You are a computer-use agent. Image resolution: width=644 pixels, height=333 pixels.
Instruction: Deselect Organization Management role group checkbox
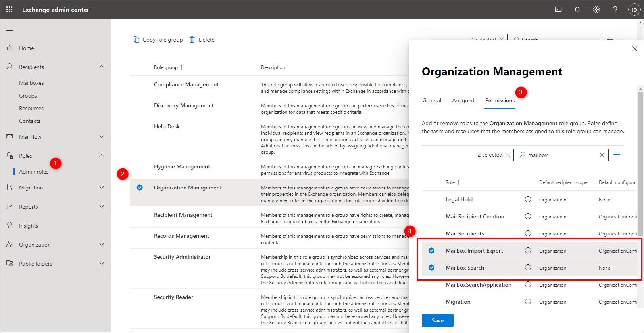click(x=140, y=188)
